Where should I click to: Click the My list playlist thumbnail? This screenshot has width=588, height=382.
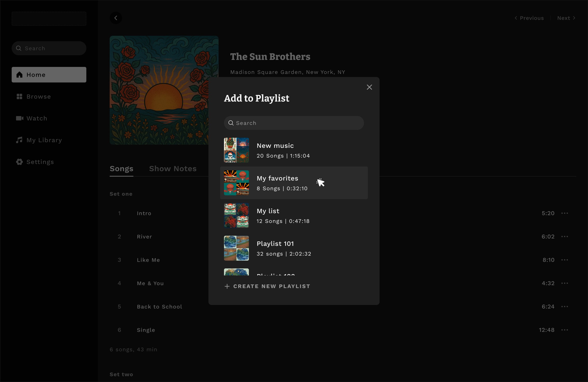236,216
